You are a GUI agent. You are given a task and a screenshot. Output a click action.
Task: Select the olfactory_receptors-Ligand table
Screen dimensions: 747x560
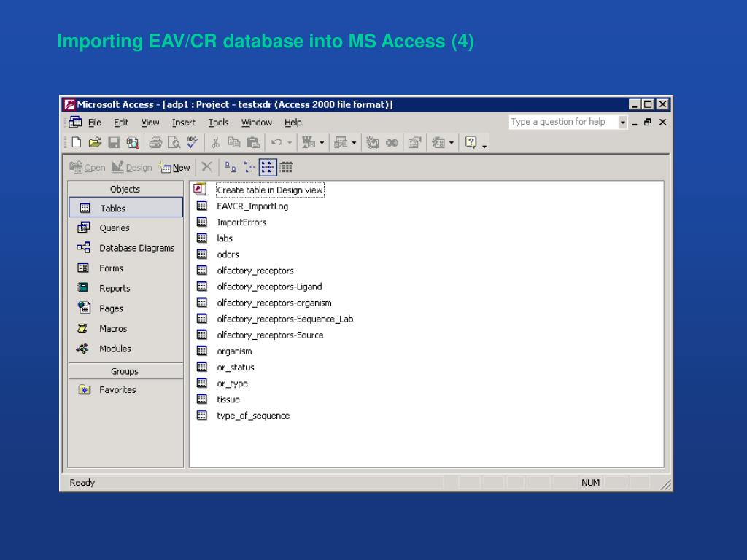pyautogui.click(x=269, y=286)
